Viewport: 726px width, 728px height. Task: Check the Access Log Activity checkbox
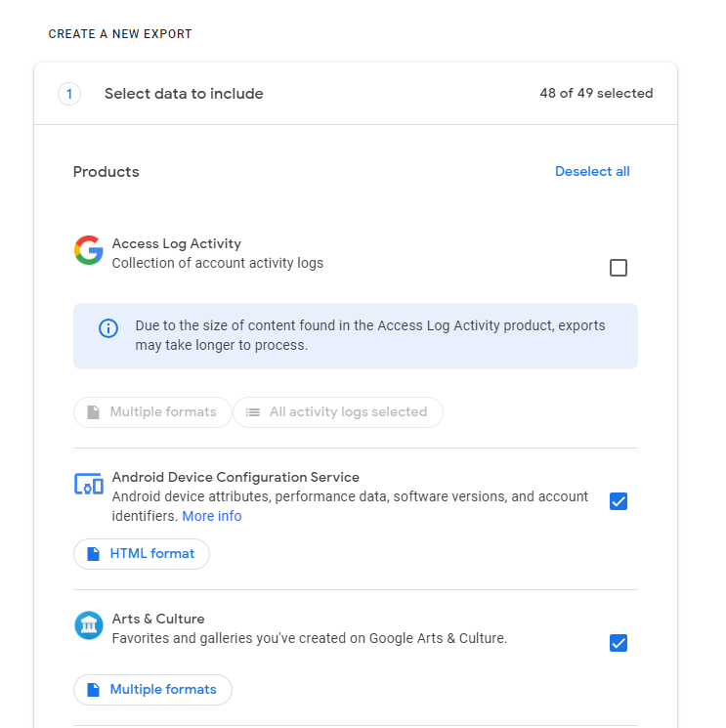point(619,268)
